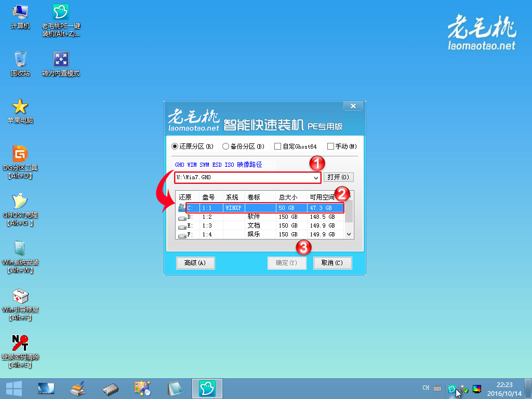Open the DG分区工具 desktop icon

pyautogui.click(x=20, y=154)
